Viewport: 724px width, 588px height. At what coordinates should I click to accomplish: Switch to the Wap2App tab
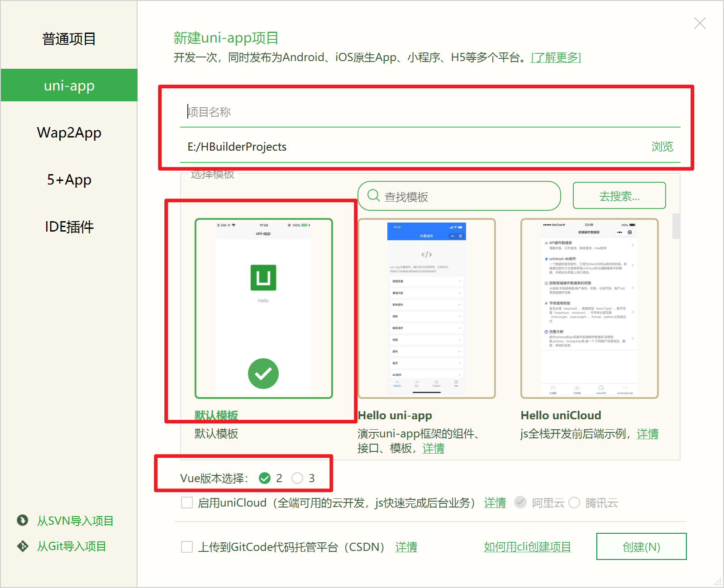tap(69, 133)
